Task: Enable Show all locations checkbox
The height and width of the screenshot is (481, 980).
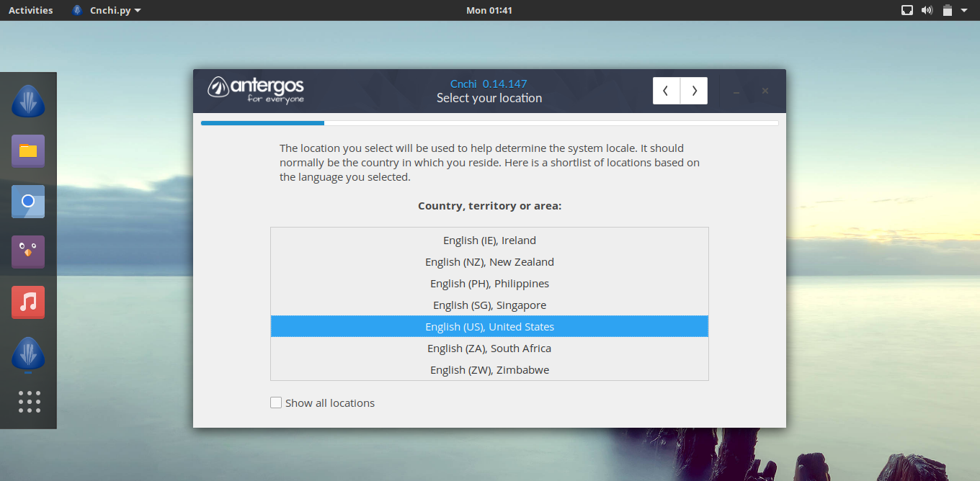Action: click(276, 403)
